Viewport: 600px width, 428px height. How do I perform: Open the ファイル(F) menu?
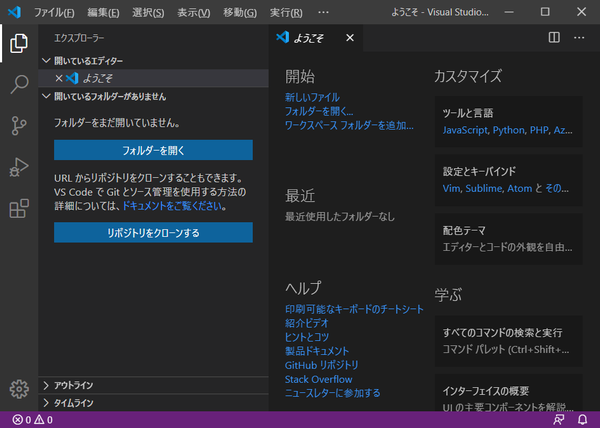pyautogui.click(x=54, y=12)
